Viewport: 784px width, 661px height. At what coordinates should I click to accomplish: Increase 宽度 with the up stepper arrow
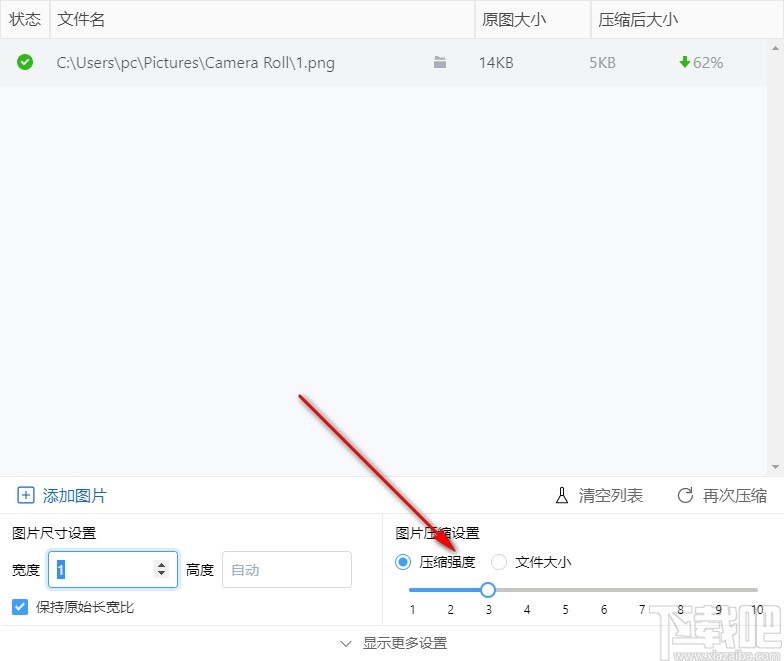(161, 564)
